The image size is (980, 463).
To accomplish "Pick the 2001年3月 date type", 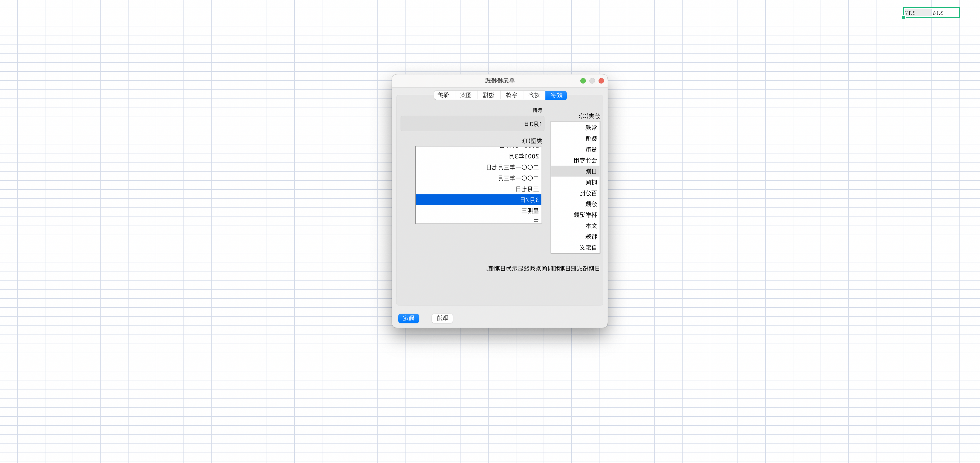I will pyautogui.click(x=478, y=156).
